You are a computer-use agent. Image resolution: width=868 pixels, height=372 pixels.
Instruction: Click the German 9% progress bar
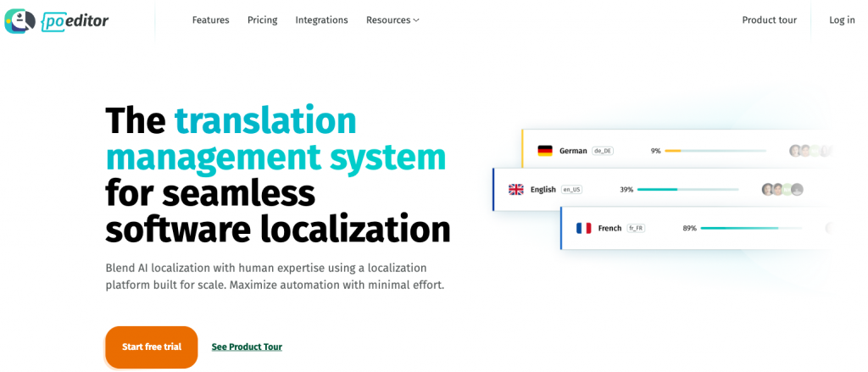pos(715,151)
